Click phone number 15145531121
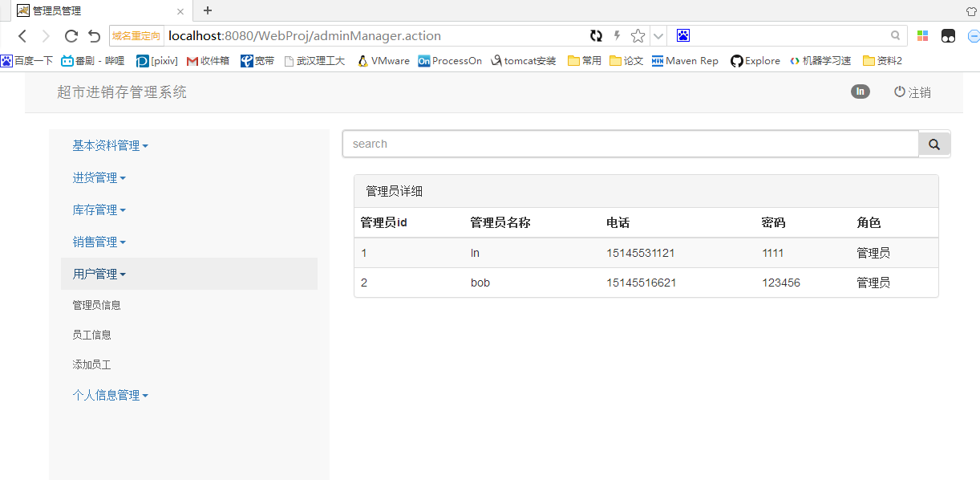Image resolution: width=980 pixels, height=480 pixels. pyautogui.click(x=641, y=253)
